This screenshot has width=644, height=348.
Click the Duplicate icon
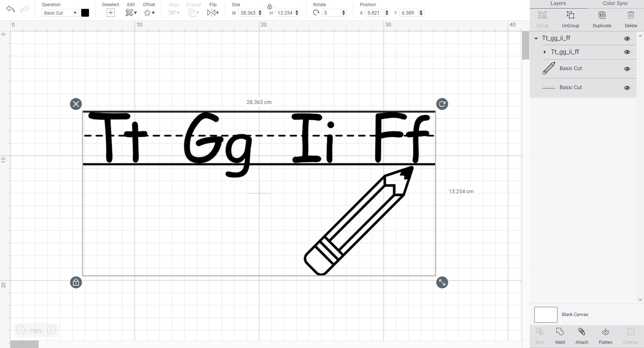click(601, 18)
